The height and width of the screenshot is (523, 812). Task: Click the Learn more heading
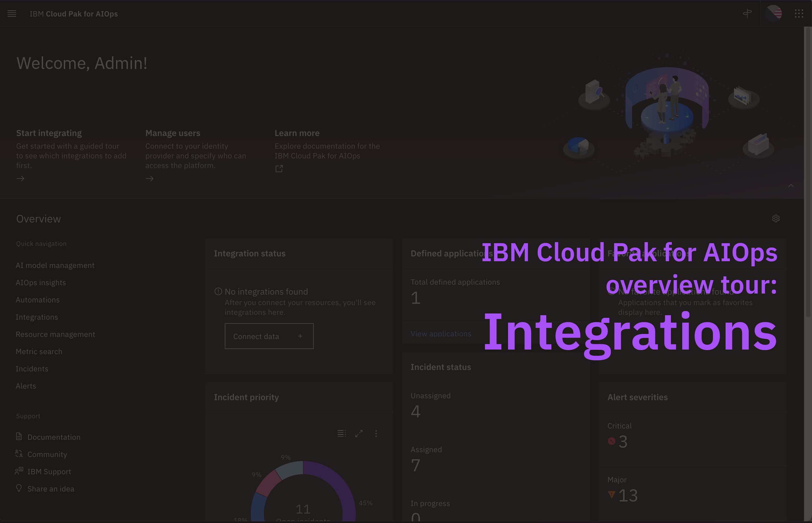[297, 133]
